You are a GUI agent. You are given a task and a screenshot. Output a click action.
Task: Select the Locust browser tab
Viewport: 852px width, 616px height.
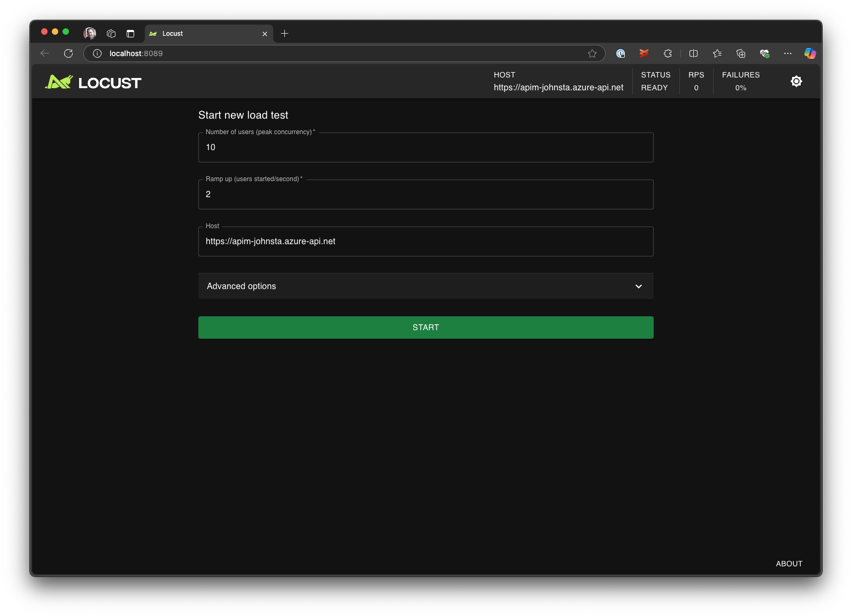click(203, 34)
